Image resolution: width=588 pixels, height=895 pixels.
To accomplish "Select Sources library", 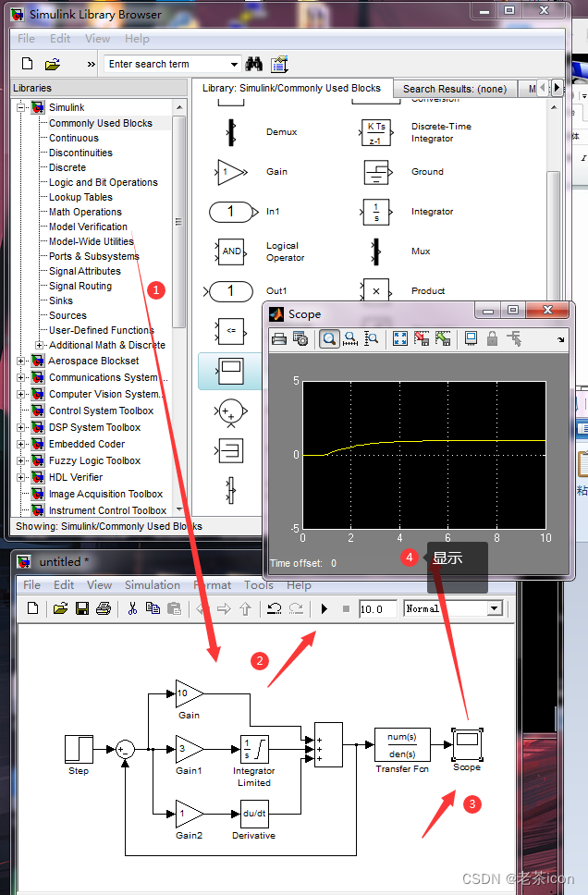I will point(67,315).
